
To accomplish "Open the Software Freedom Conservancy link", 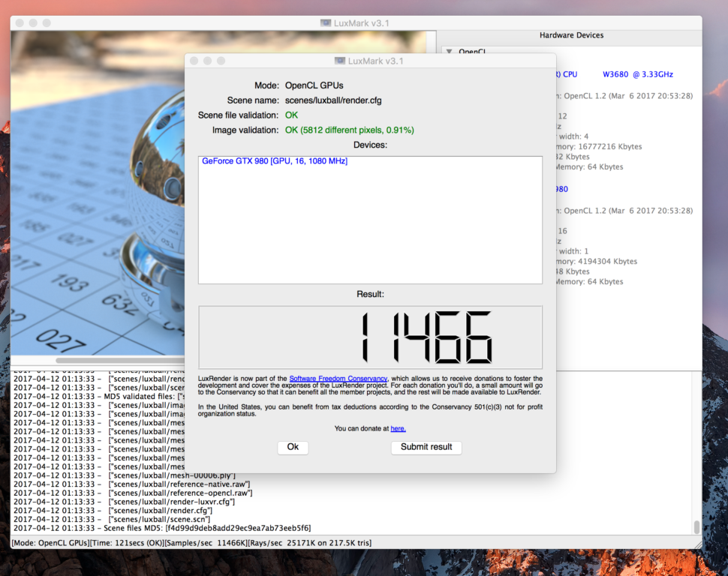I will point(338,379).
